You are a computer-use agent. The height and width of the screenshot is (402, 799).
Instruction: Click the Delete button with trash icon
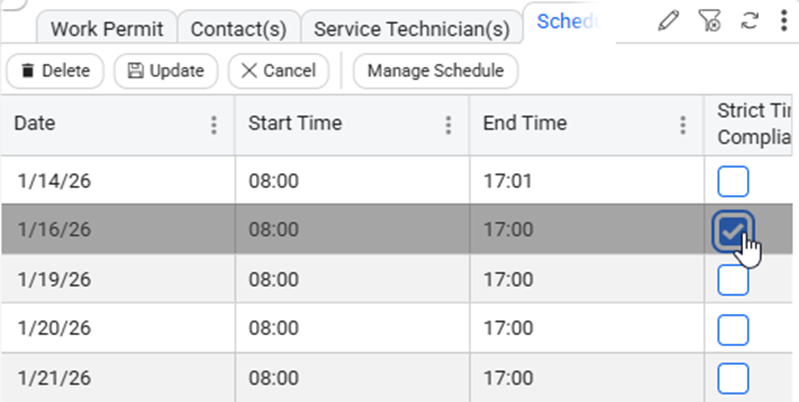pos(55,71)
